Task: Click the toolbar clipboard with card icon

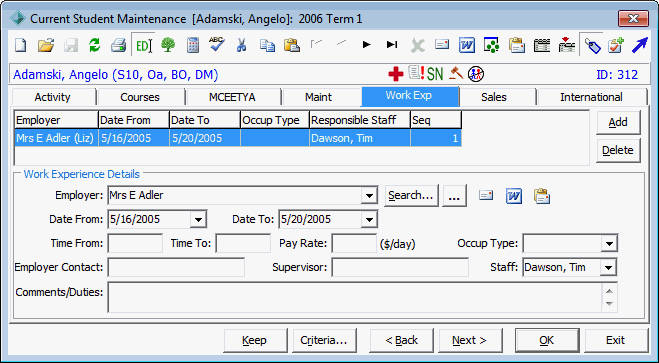Action: [x=517, y=45]
